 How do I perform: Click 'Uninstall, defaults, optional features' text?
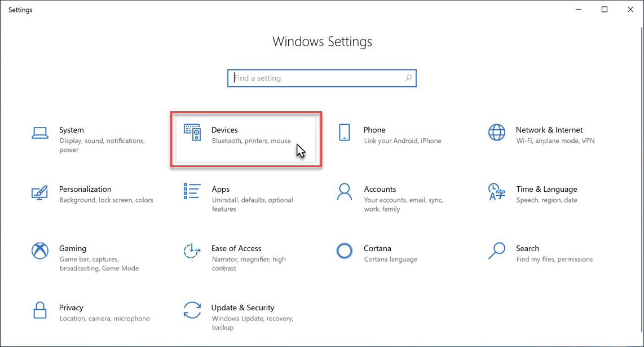(252, 204)
